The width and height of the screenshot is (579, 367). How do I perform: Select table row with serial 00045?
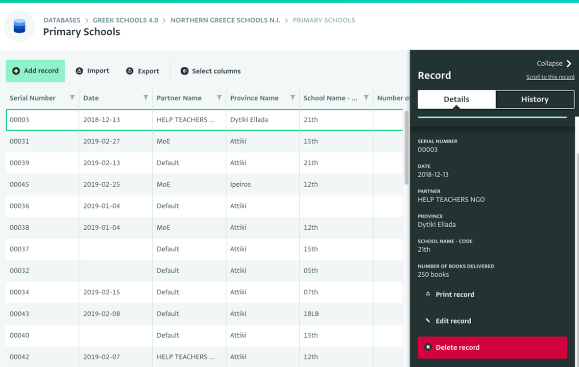204,184
